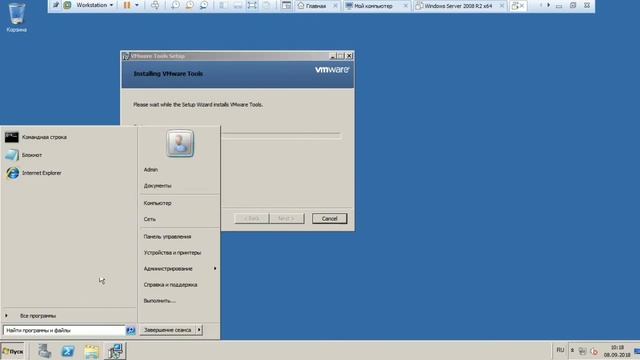Viewport: 640px width, 360px height.
Task: Open Сеть in the Start menu
Action: pos(150,219)
